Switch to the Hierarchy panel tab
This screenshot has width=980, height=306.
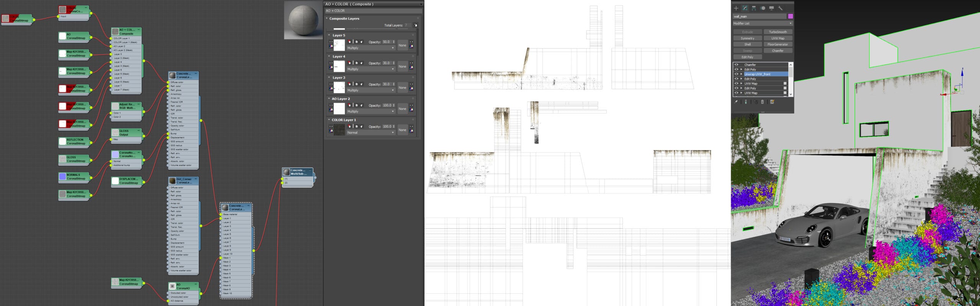click(754, 8)
